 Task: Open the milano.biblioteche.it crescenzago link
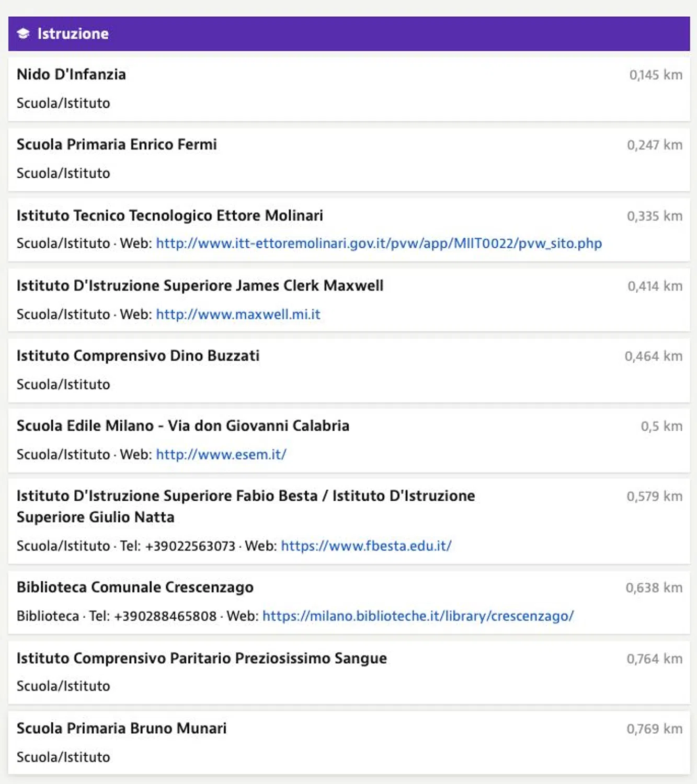pos(418,616)
